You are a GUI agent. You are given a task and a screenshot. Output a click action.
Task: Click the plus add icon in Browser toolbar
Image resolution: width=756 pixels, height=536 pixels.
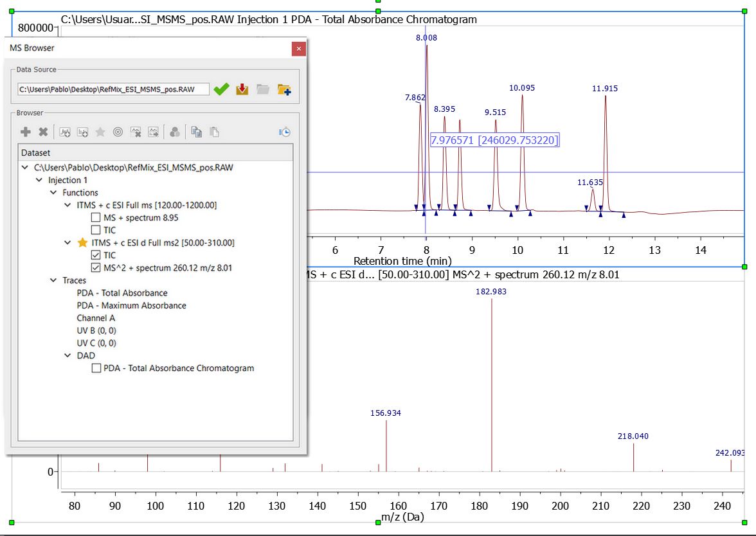click(26, 132)
